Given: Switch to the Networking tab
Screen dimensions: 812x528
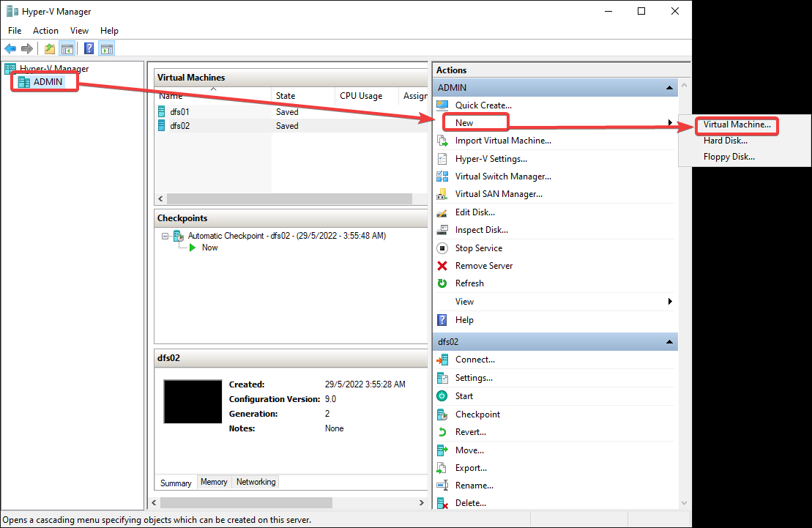Looking at the screenshot, I should click(x=256, y=482).
